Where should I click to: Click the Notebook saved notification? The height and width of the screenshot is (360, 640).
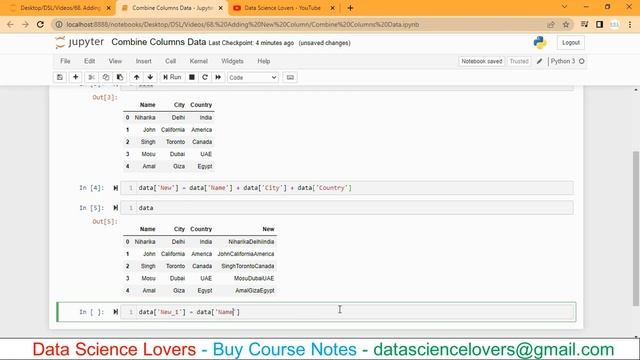(x=482, y=61)
